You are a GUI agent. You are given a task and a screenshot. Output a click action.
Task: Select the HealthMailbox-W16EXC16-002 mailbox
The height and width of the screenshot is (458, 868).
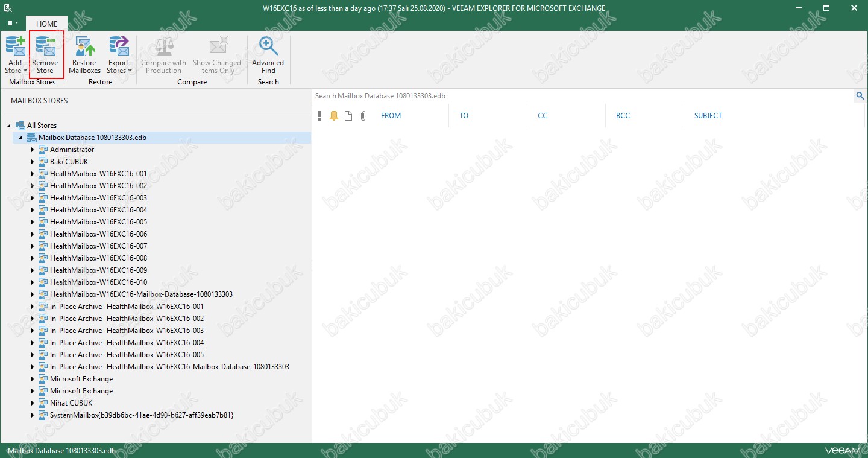click(98, 186)
